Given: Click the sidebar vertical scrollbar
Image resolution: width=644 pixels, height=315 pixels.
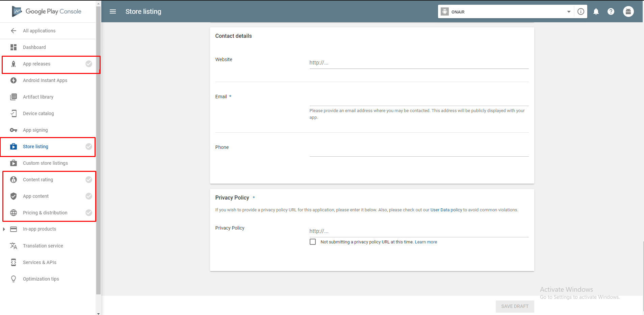Looking at the screenshot, I should pyautogui.click(x=98, y=150).
